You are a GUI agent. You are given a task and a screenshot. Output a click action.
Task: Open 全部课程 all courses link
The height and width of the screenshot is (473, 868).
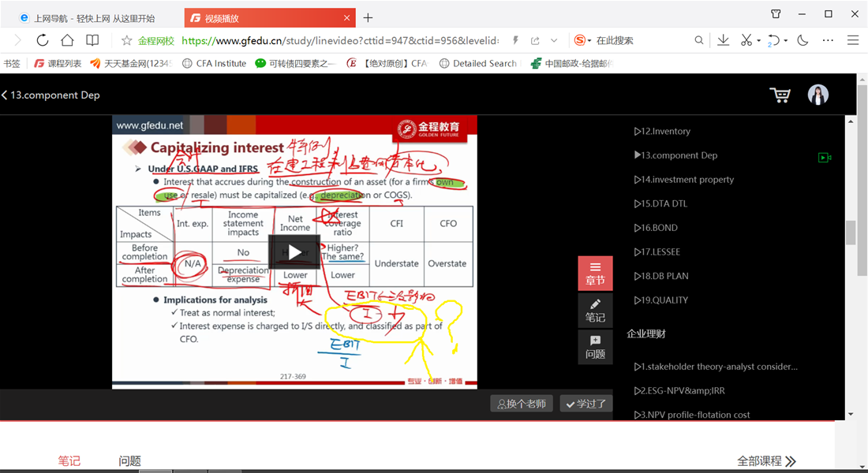coord(766,461)
